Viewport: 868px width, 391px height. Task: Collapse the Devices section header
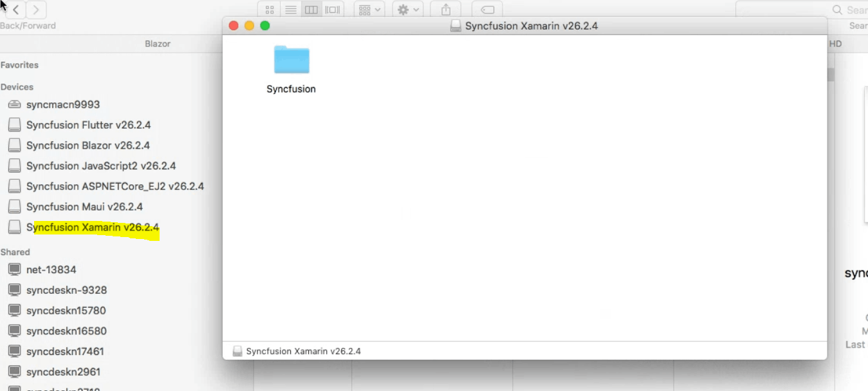coord(17,86)
